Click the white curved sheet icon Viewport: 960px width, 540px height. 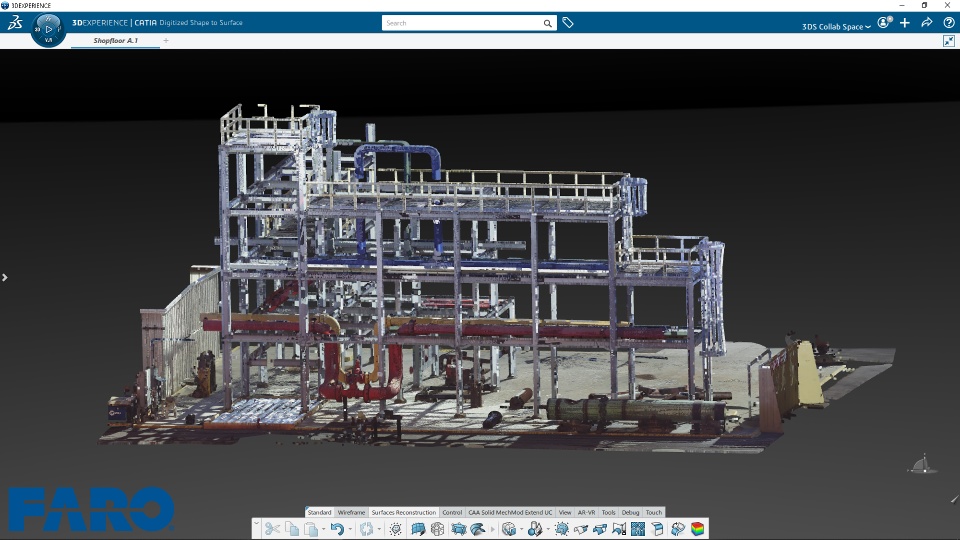tap(658, 528)
